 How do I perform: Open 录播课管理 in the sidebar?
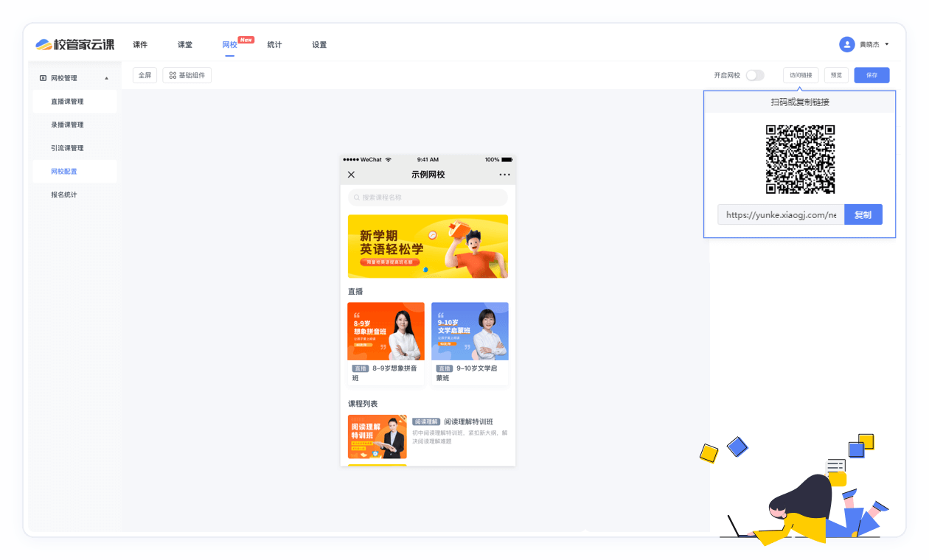click(74, 125)
